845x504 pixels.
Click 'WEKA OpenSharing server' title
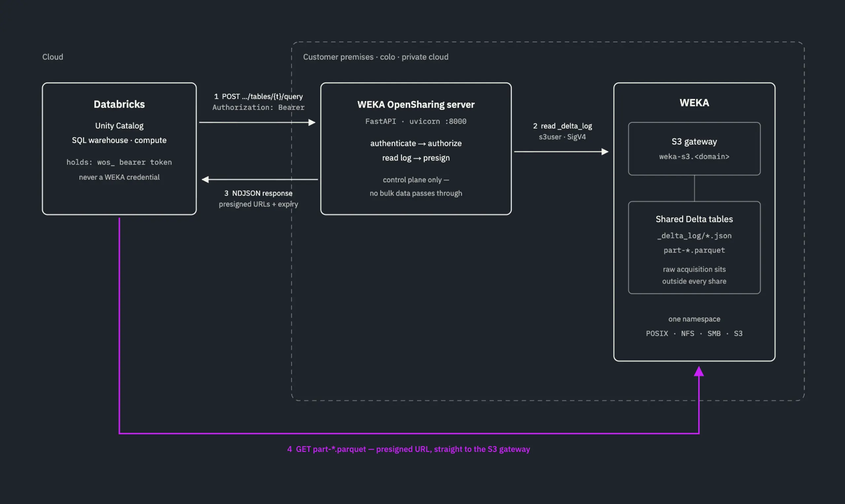416,105
